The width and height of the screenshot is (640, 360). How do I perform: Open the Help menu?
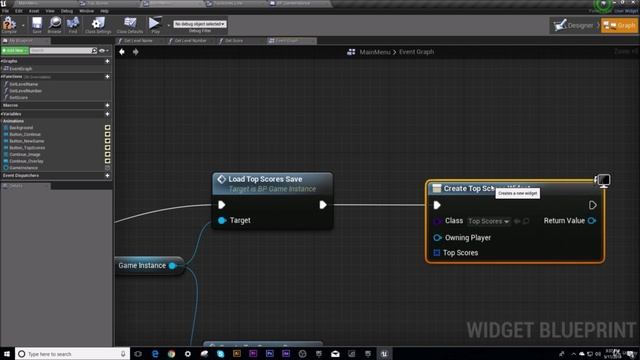[104, 11]
